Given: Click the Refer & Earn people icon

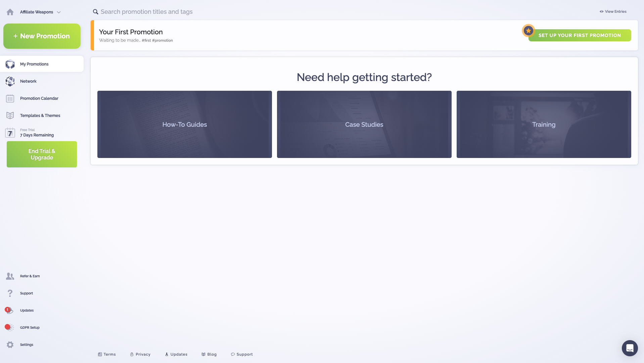Looking at the screenshot, I should coord(9,276).
